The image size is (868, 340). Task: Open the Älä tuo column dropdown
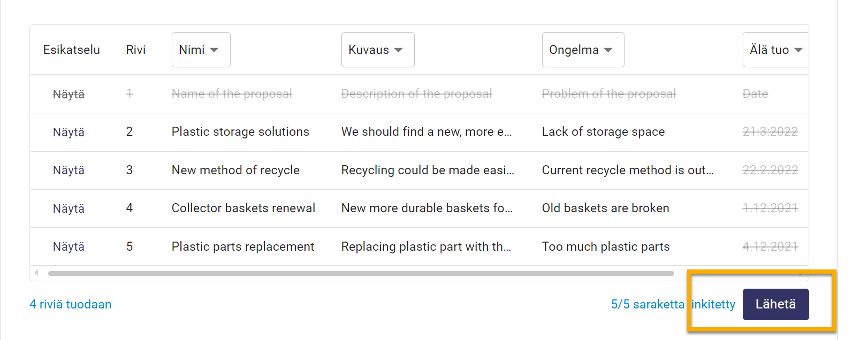[775, 50]
